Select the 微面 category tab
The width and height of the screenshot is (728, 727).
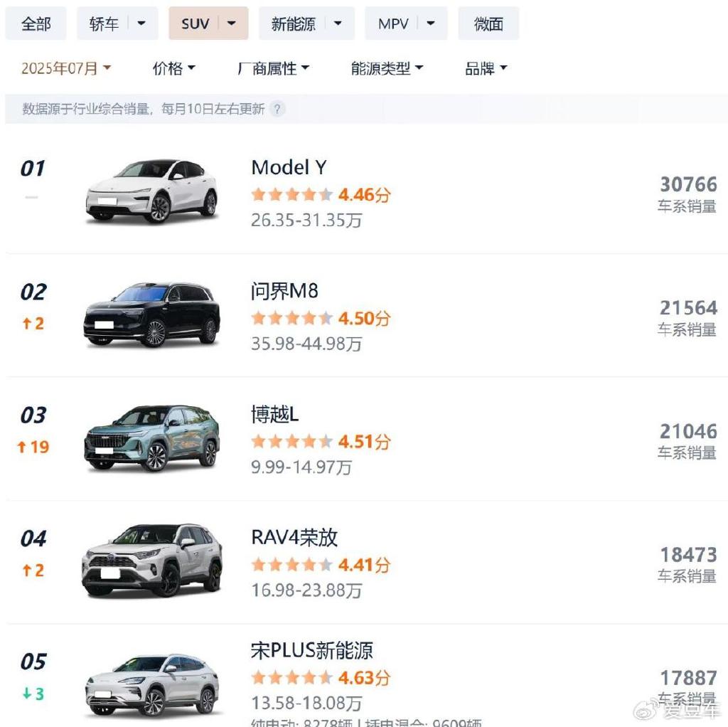click(488, 23)
